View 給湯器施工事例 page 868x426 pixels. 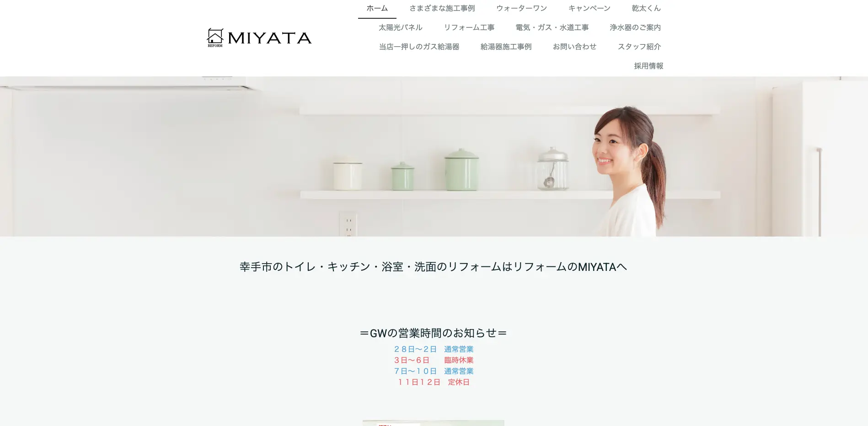point(506,47)
